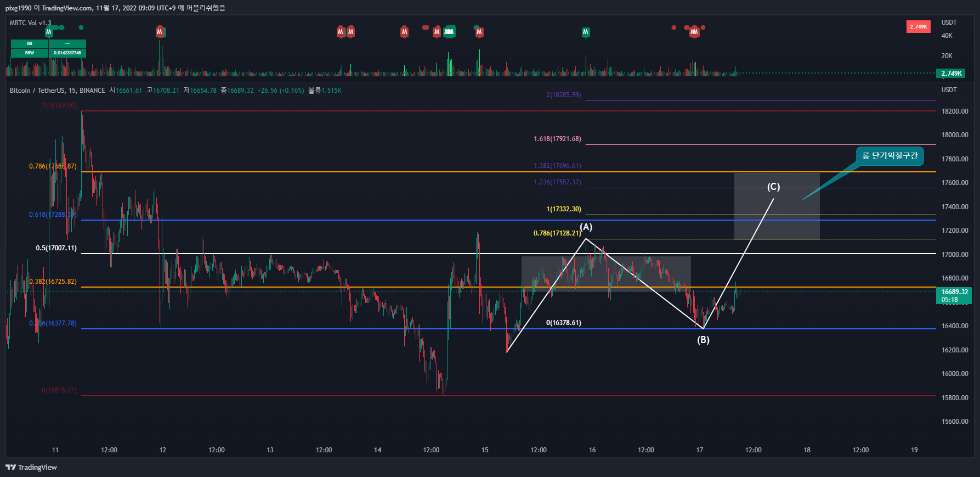Click the TradingView logo at bottom left
Image resolution: width=980 pixels, height=477 pixels.
coord(31,467)
